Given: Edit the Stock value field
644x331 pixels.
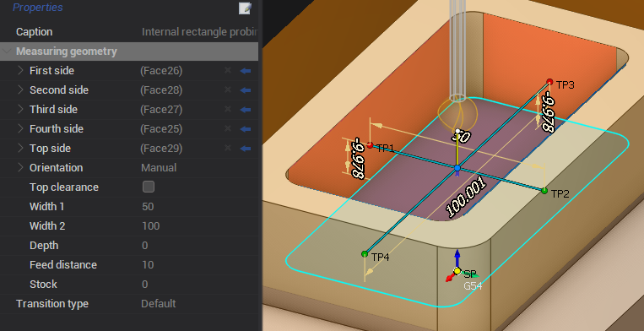Looking at the screenshot, I should point(144,285).
